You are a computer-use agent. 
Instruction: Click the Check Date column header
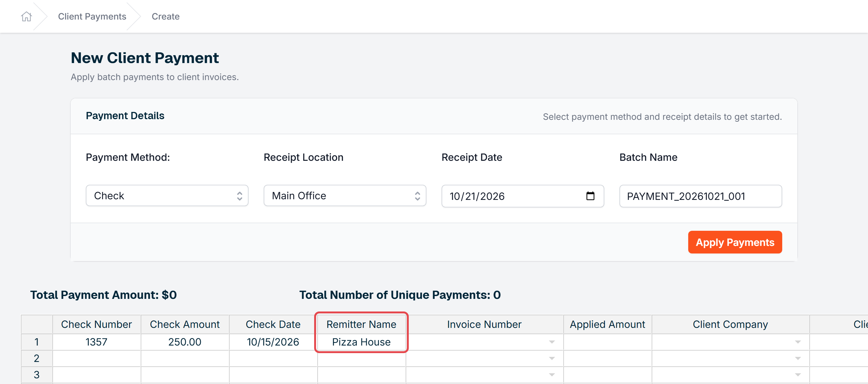(273, 324)
